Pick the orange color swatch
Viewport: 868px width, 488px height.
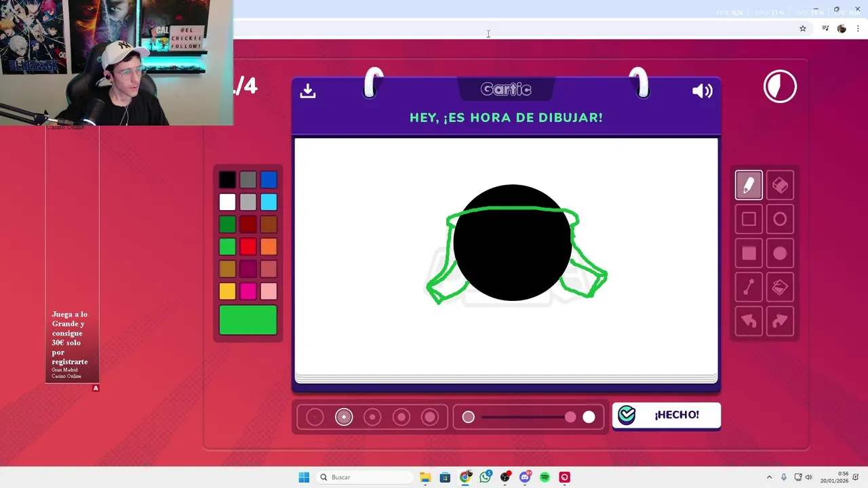pyautogui.click(x=269, y=247)
